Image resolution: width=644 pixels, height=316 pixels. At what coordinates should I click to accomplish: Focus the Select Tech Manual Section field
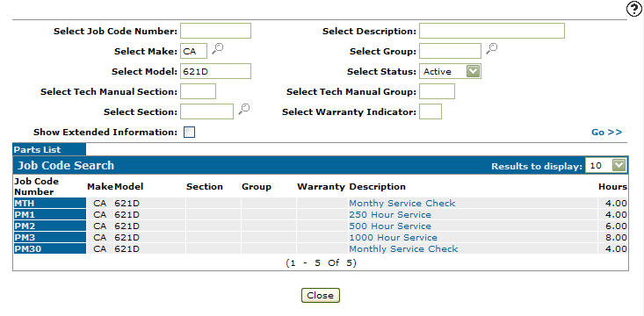coord(198,91)
